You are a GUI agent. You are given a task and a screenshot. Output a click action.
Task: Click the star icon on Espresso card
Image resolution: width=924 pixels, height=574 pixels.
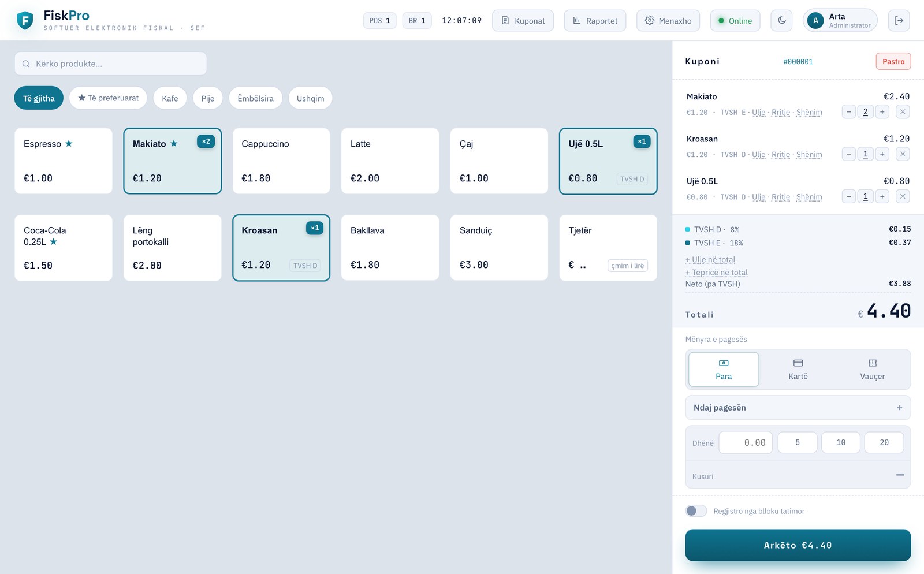click(69, 143)
